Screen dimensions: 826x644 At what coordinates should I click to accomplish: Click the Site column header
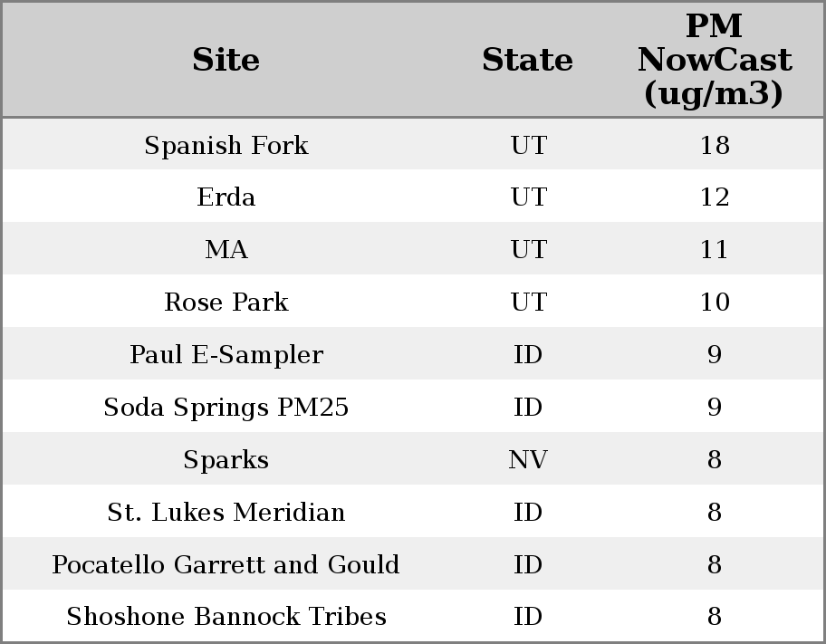point(226,60)
